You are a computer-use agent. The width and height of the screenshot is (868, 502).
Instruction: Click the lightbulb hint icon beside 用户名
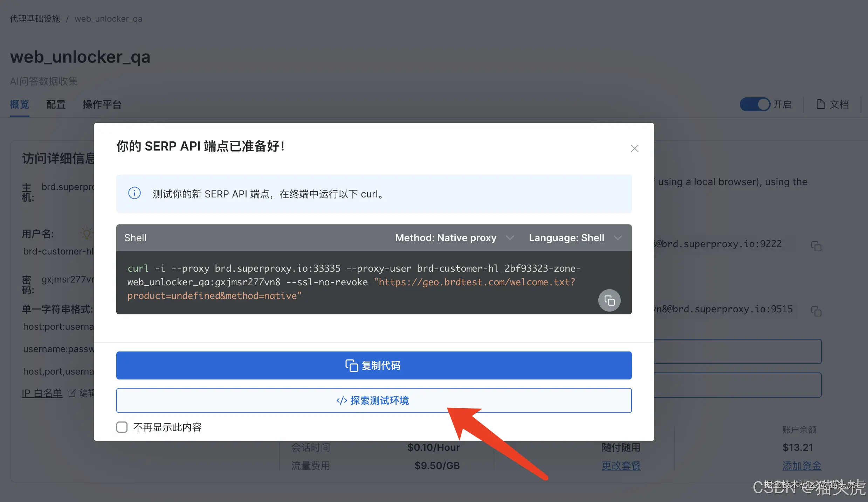[87, 233]
